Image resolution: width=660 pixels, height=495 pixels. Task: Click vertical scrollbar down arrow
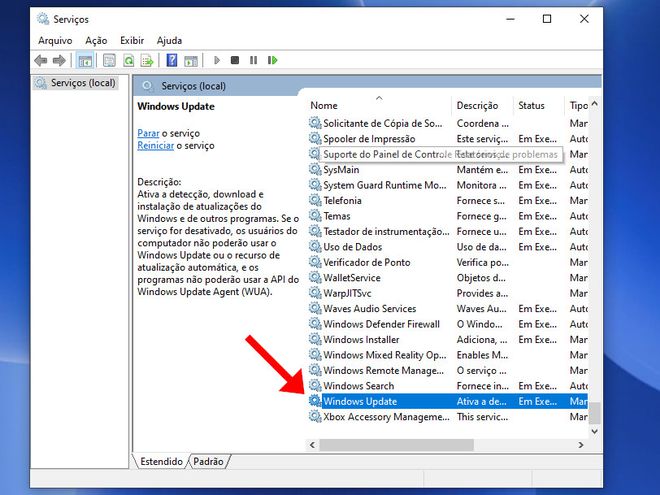pyautogui.click(x=594, y=431)
